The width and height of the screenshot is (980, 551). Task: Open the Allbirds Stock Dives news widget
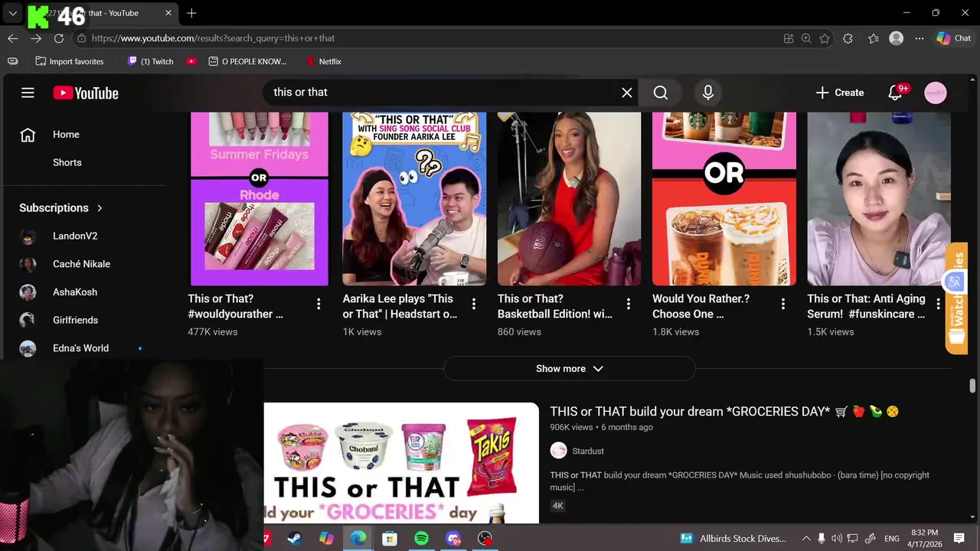(733, 539)
